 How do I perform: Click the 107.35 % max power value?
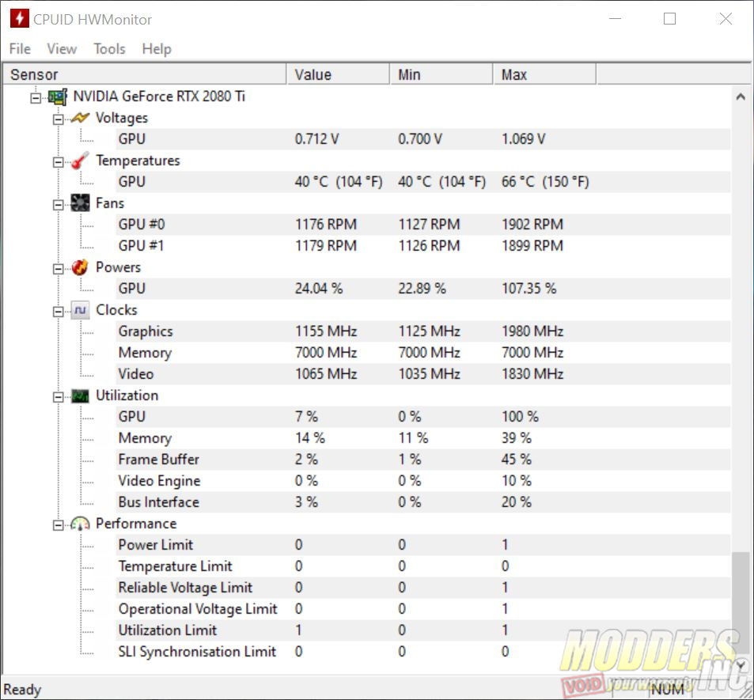pos(529,289)
